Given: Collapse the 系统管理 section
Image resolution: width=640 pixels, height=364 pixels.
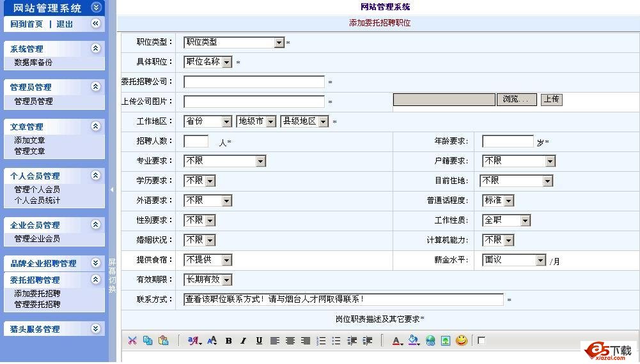Looking at the screenshot, I should [95, 49].
